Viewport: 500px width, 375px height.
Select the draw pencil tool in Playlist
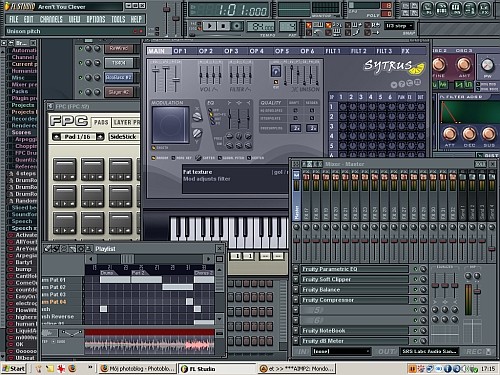pos(47,249)
